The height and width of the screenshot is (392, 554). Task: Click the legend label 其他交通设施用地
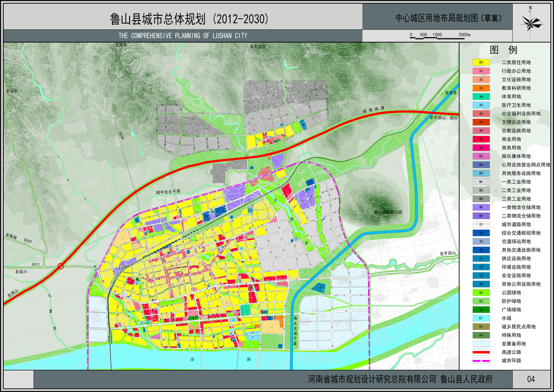(521, 250)
